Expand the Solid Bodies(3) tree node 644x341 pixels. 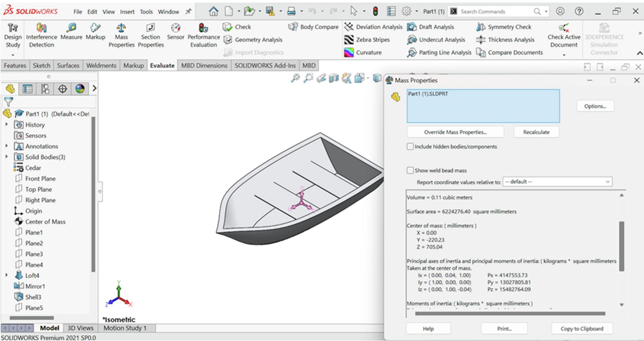click(x=7, y=157)
